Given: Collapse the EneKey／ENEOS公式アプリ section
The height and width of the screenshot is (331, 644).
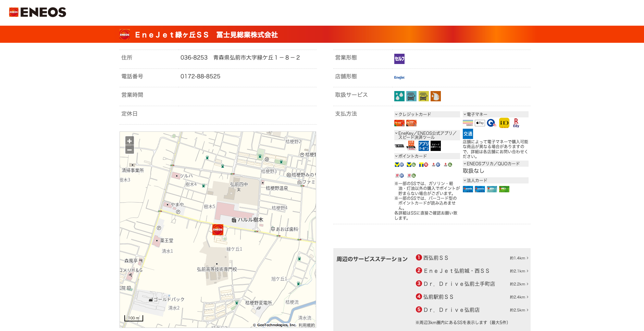Looking at the screenshot, I should pyautogui.click(x=427, y=135).
